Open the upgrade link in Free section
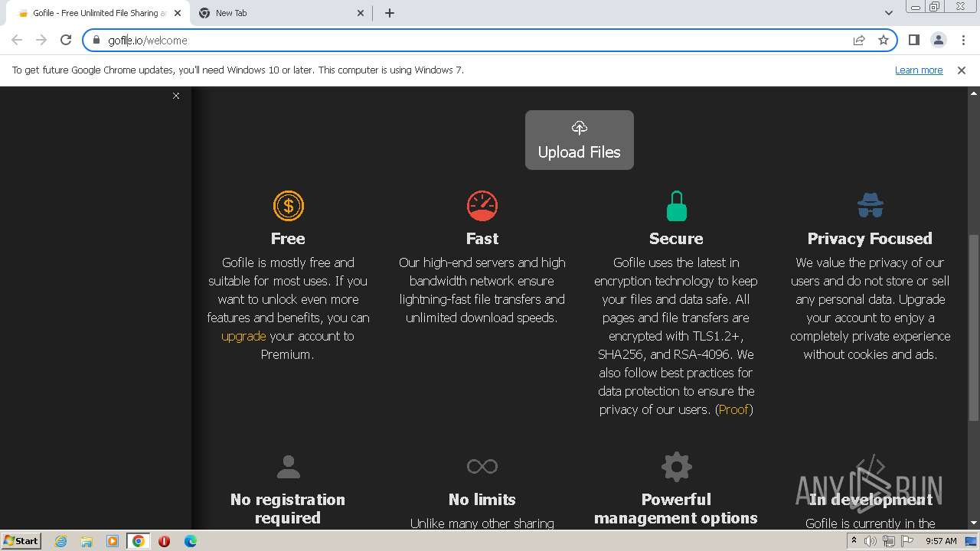 pyautogui.click(x=243, y=336)
